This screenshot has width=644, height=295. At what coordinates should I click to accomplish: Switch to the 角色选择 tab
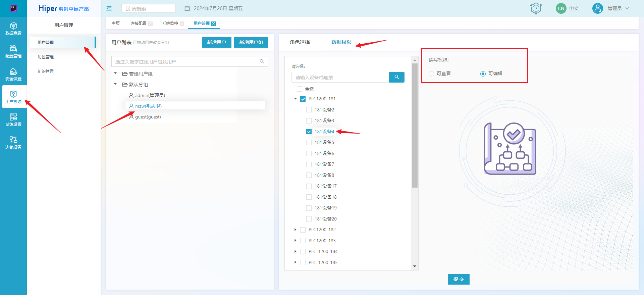click(x=300, y=42)
